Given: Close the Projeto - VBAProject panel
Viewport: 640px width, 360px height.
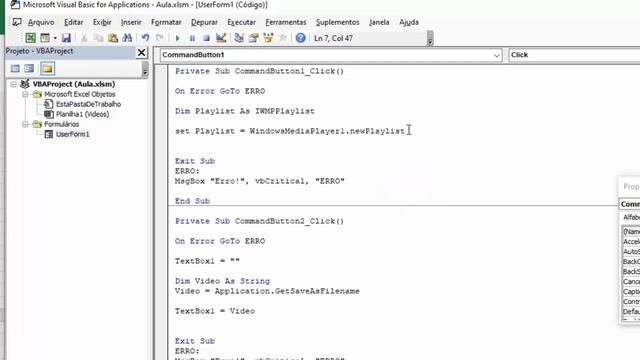Looking at the screenshot, I should point(141,52).
